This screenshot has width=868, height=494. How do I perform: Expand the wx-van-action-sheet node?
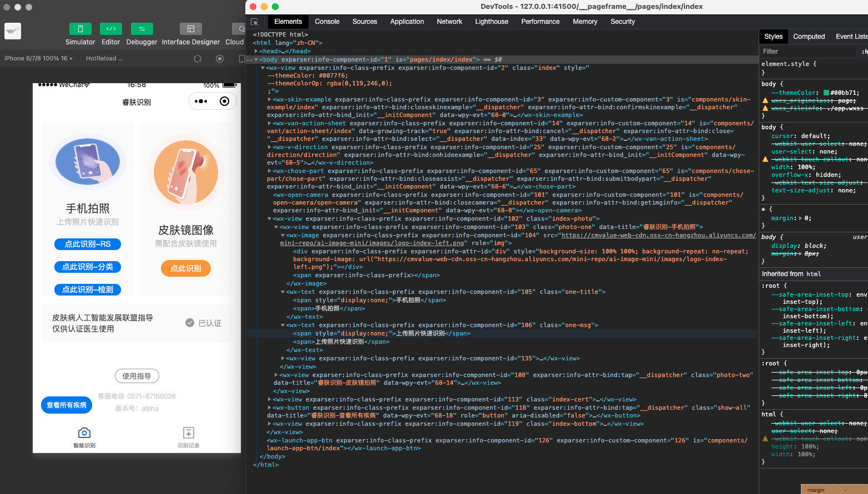point(270,123)
